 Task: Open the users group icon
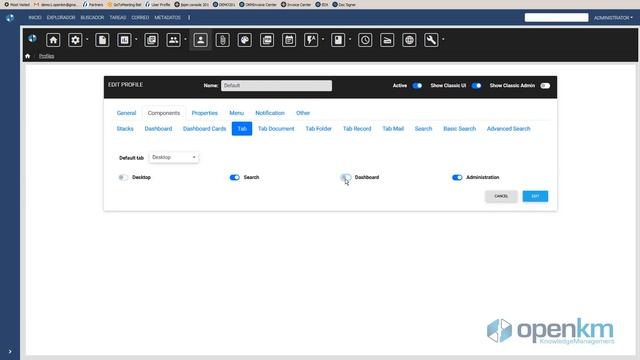173,40
